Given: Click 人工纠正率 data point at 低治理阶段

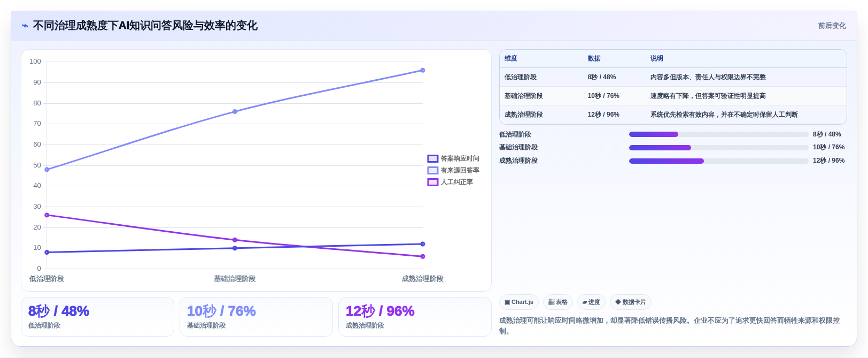Looking at the screenshot, I should pos(47,215).
